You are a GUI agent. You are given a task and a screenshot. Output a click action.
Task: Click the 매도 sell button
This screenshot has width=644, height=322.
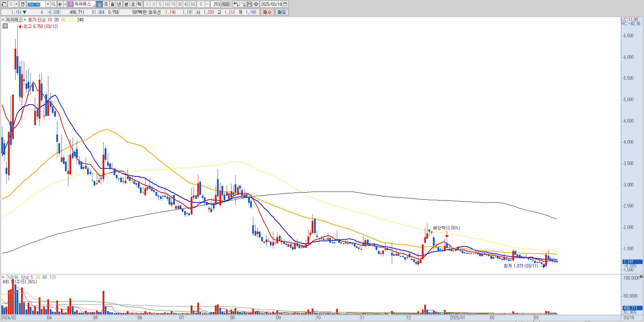pos(282,12)
